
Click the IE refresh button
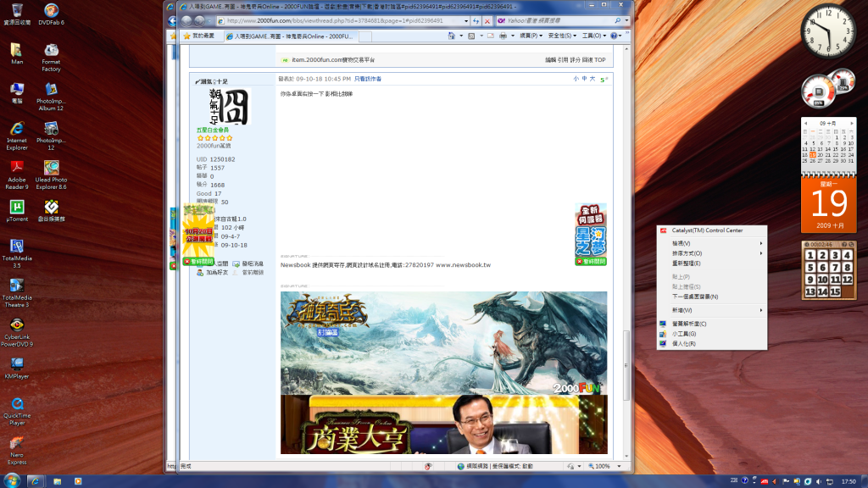tap(476, 21)
